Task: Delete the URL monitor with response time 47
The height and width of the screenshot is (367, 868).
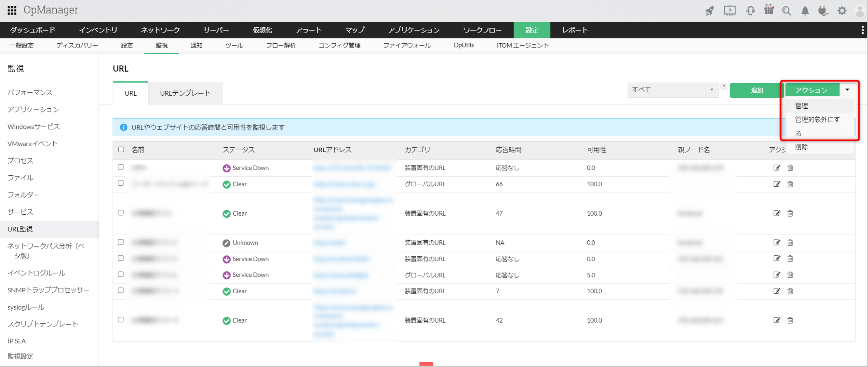Action: [x=790, y=213]
